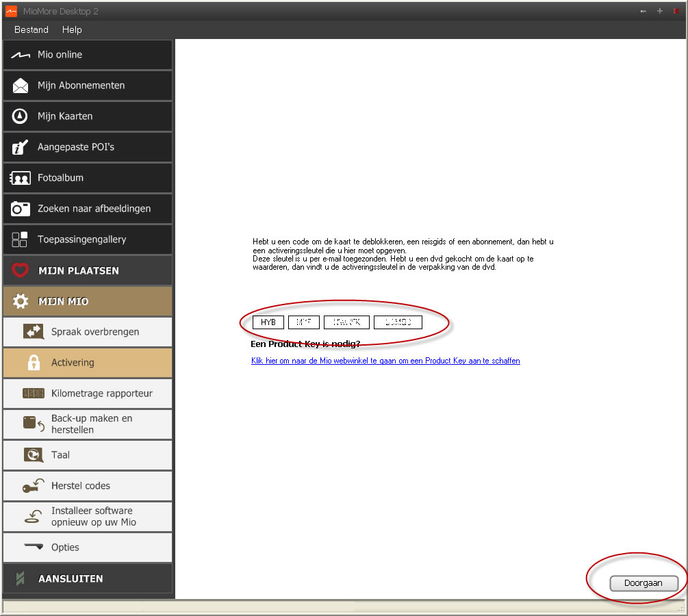The height and width of the screenshot is (616, 688).
Task: Click the first key field containing HYB
Action: point(268,322)
